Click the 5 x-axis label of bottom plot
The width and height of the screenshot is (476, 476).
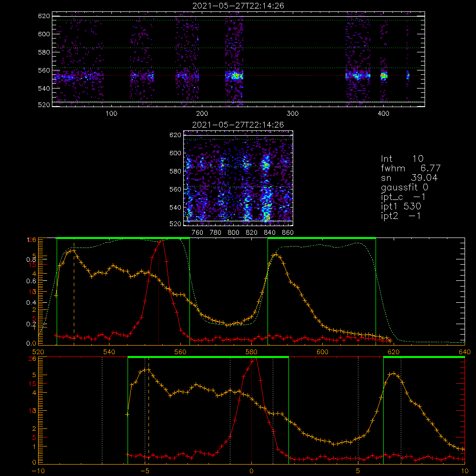point(358,471)
